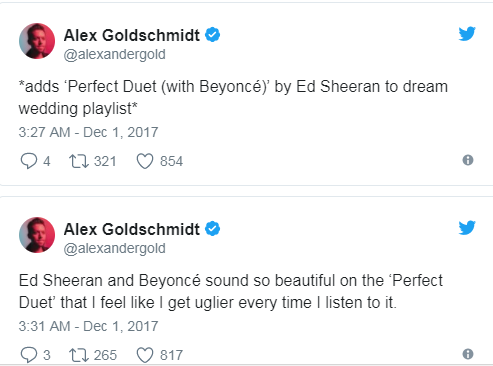Image resolution: width=493 pixels, height=366 pixels.
Task: Click the Twitter bird icon on first tweet
Action: point(467,34)
